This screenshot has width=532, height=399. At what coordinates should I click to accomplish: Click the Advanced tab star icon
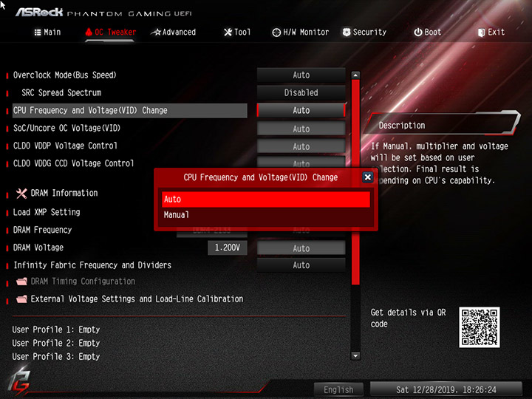pyautogui.click(x=156, y=33)
